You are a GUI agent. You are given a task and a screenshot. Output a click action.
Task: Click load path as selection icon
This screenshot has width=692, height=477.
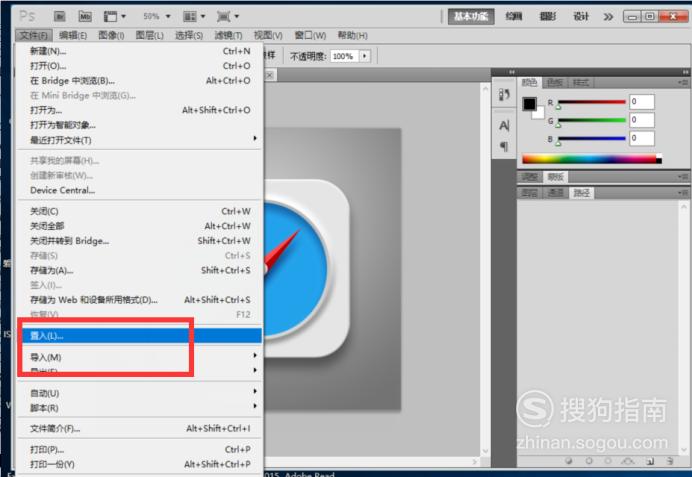(x=608, y=461)
